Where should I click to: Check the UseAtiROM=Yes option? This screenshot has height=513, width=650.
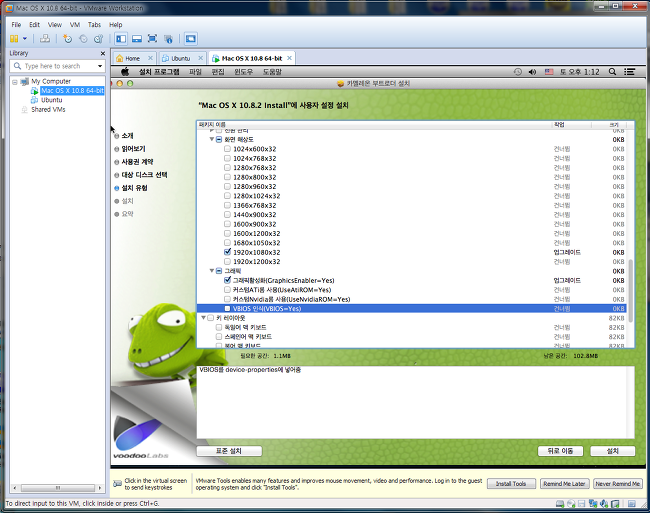227,290
